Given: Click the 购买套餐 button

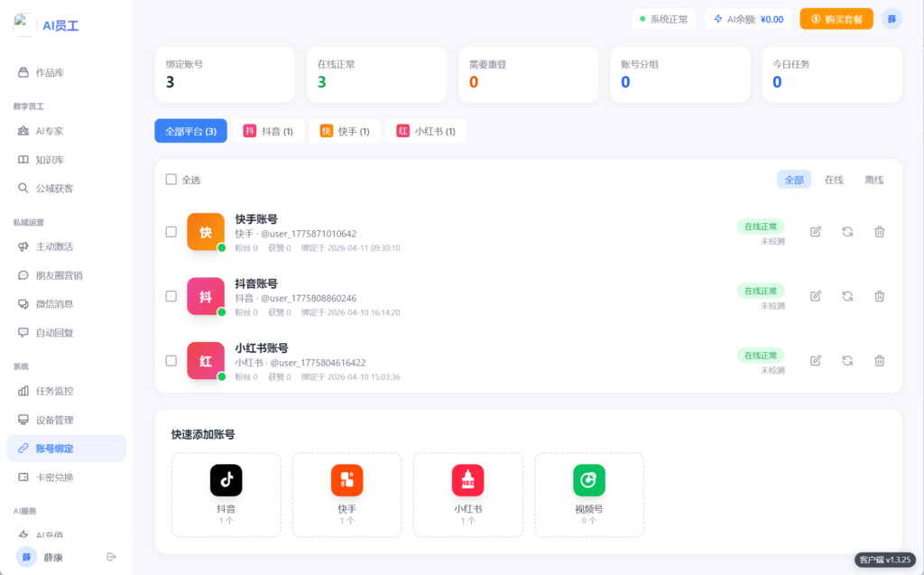Looking at the screenshot, I should pyautogui.click(x=836, y=19).
